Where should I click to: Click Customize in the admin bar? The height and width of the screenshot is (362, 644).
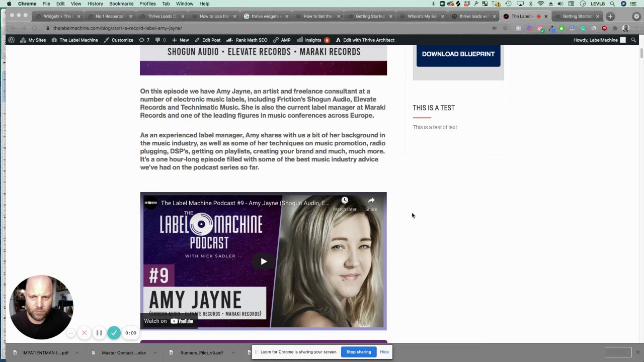click(118, 40)
